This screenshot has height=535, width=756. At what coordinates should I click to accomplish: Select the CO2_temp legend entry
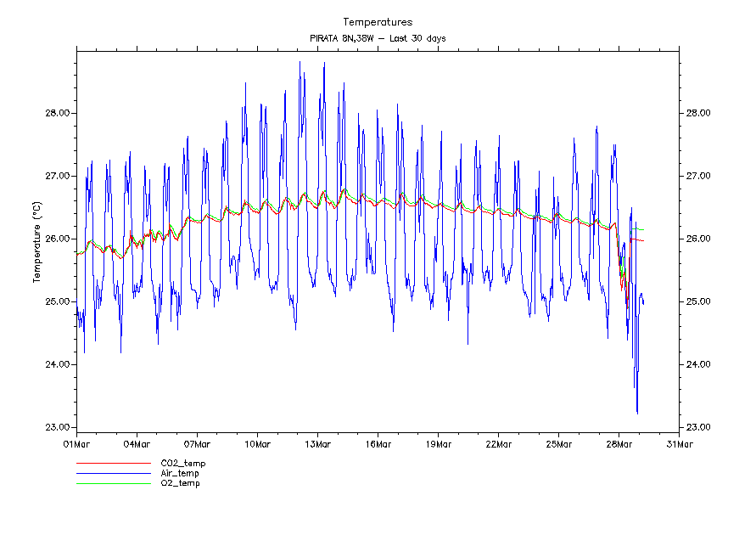tap(182, 464)
